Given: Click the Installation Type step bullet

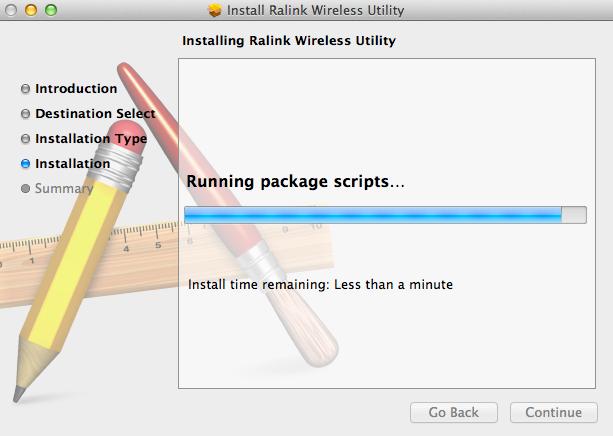Looking at the screenshot, I should (25, 139).
